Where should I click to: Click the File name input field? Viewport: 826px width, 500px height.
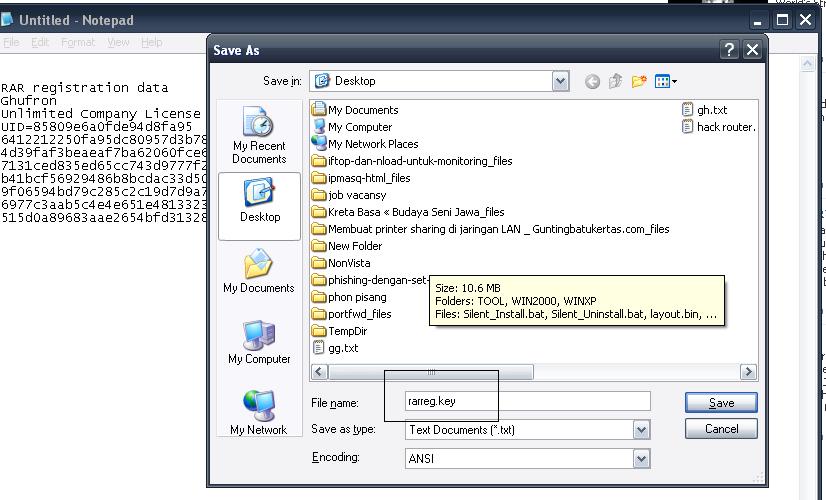(527, 401)
